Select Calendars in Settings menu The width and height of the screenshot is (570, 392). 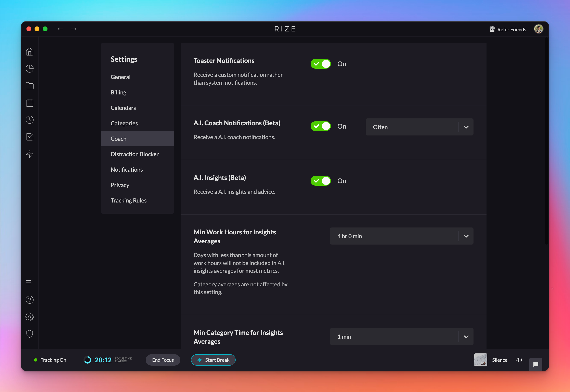tap(137, 108)
